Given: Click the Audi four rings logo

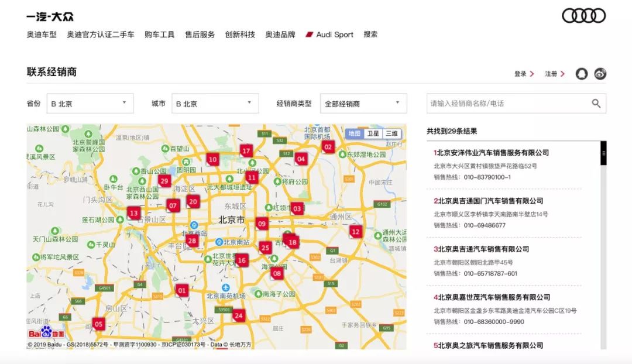Looking at the screenshot, I should pyautogui.click(x=583, y=15).
